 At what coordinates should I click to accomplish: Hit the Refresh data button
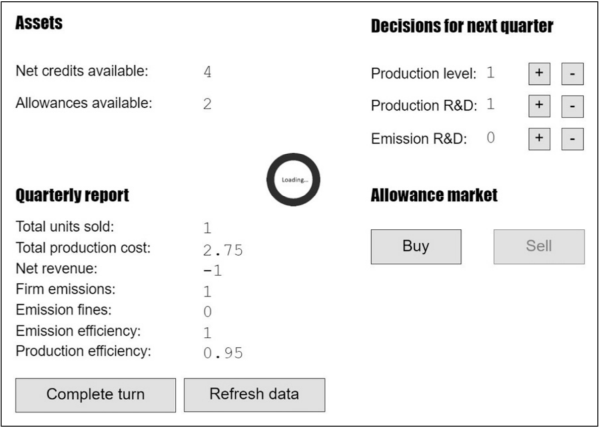click(254, 394)
